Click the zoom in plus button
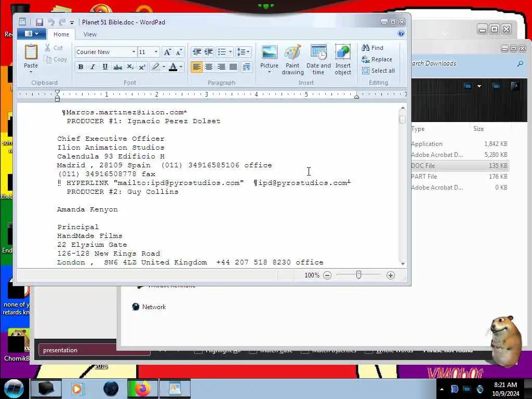Image resolution: width=532 pixels, height=399 pixels. coord(391,275)
